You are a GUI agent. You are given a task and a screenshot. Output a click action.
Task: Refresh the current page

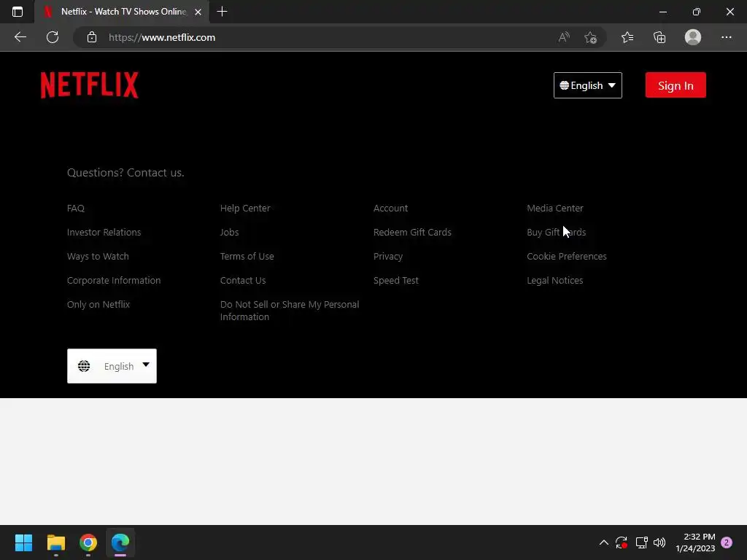[53, 37]
